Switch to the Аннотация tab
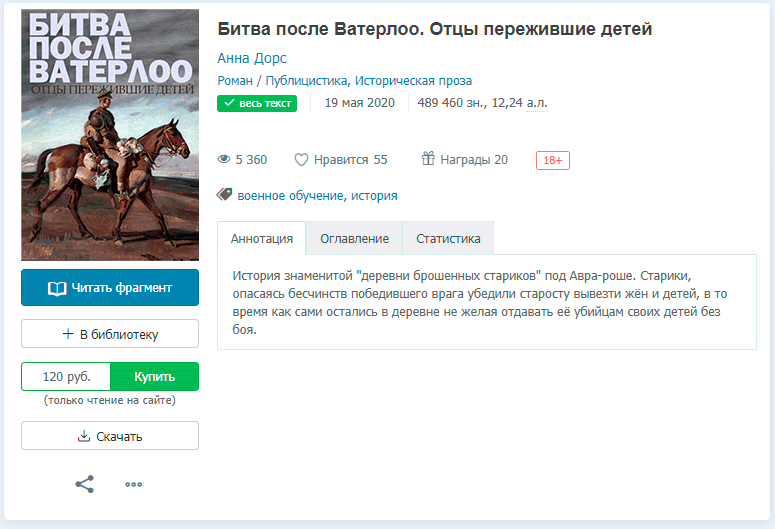The image size is (775, 529). coord(261,238)
